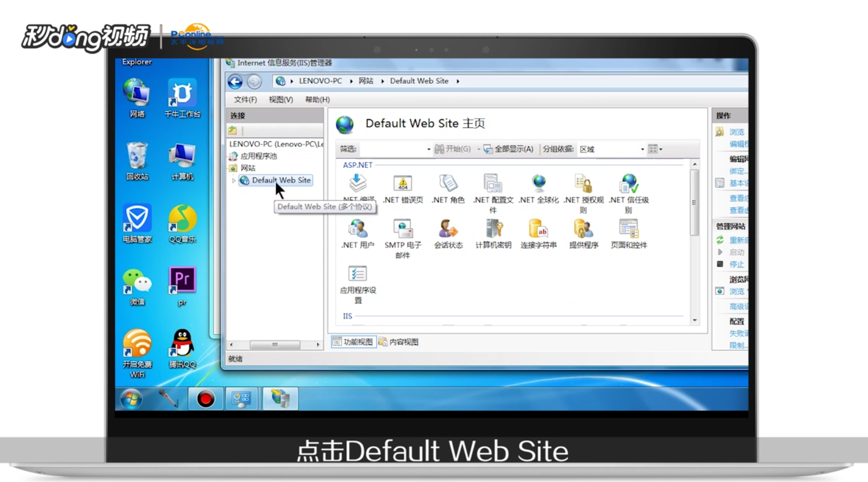Click the 计算机 desktop icon
Image resolution: width=868 pixels, height=482 pixels.
point(182,160)
